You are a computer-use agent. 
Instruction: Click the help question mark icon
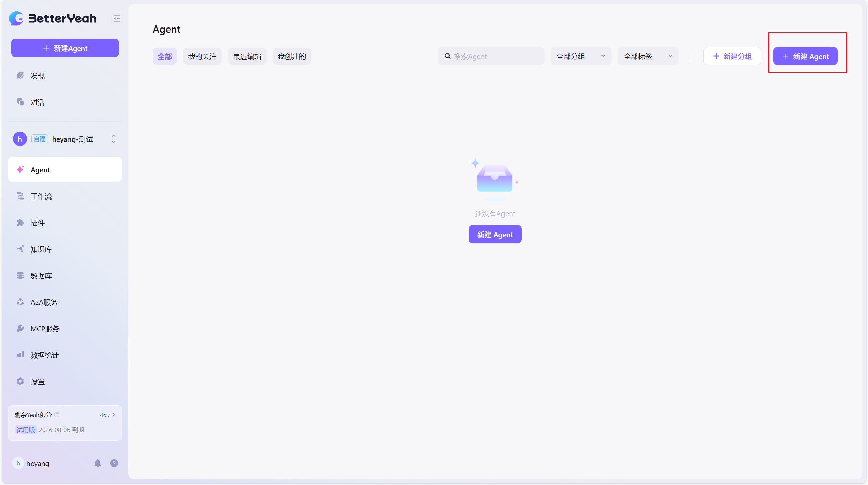114,463
